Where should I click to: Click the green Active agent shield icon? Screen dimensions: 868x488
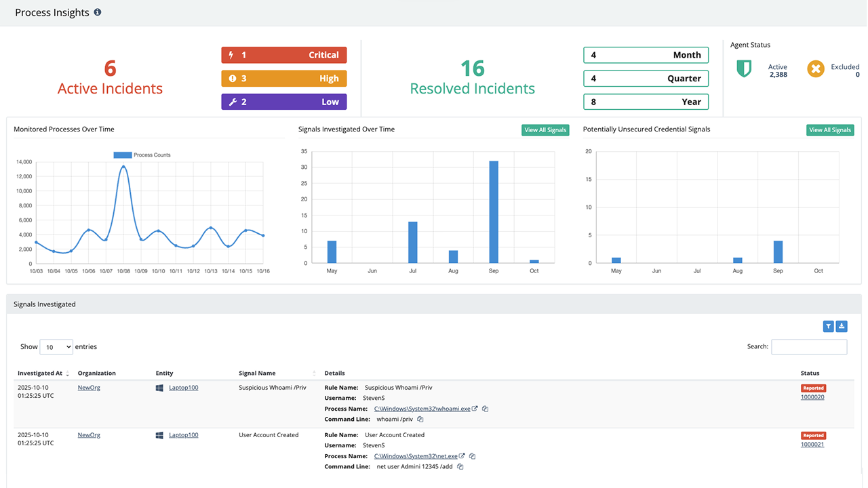pos(744,68)
